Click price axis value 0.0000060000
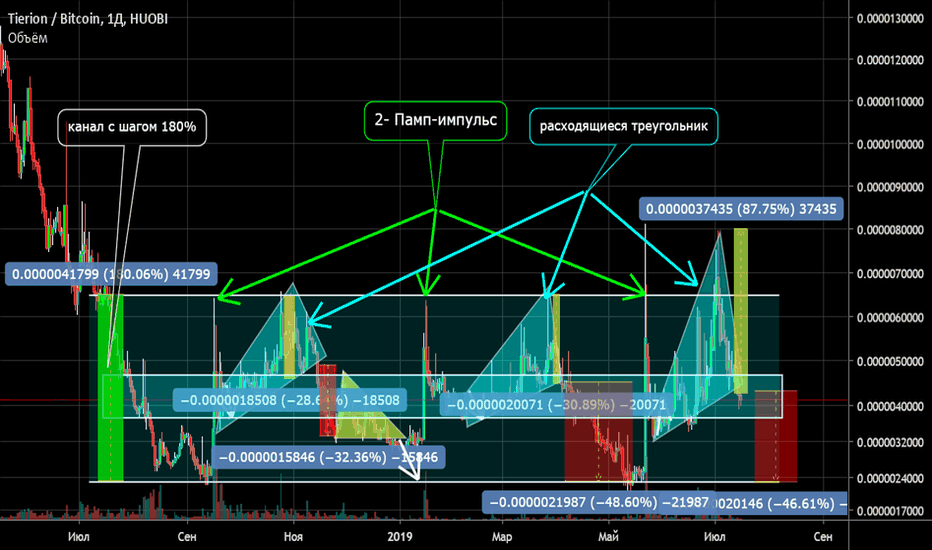932x550 pixels. pos(890,318)
